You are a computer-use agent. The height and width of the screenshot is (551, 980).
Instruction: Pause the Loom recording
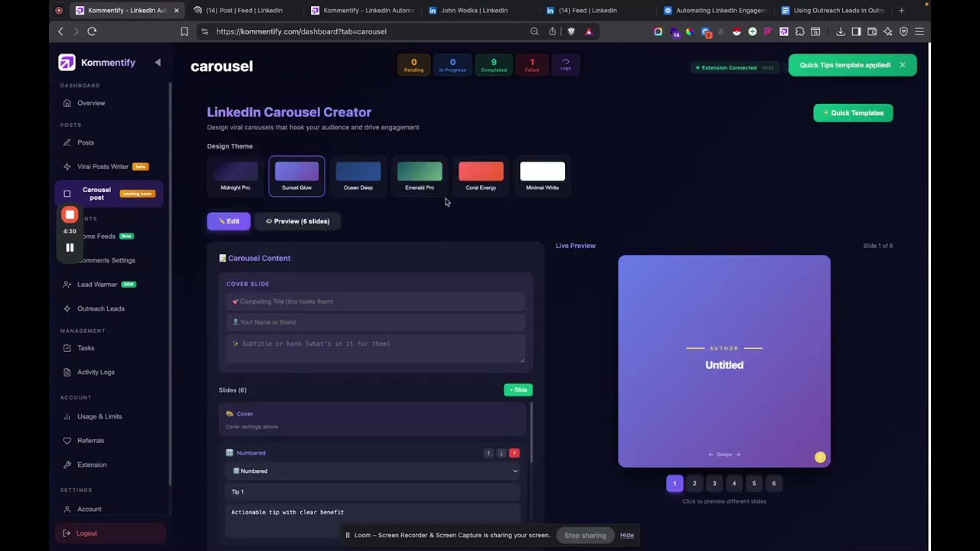[70, 247]
